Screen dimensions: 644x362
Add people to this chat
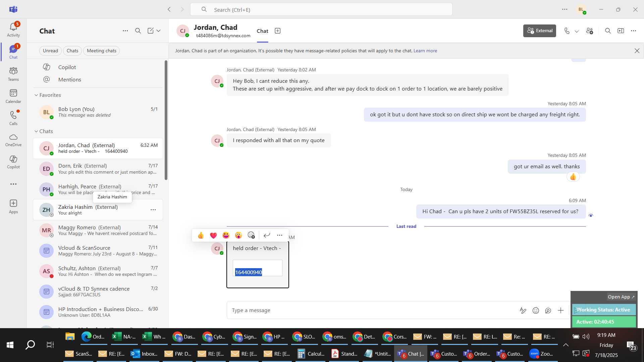pos(590,31)
